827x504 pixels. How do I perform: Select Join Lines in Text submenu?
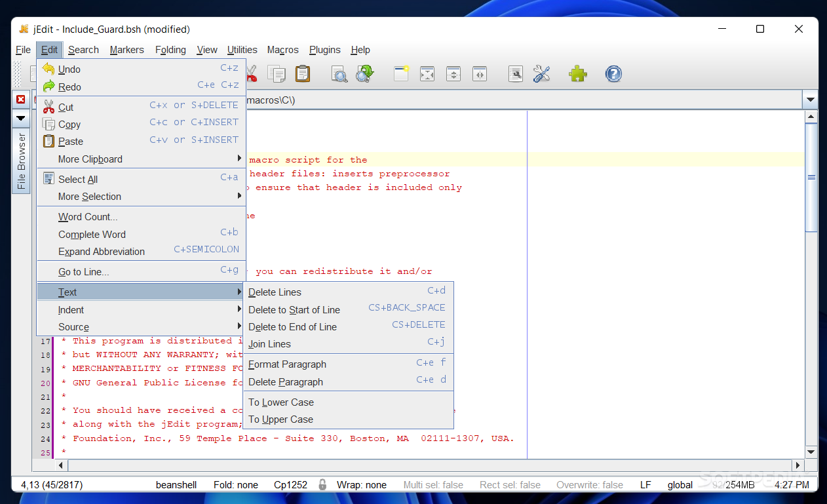point(348,343)
